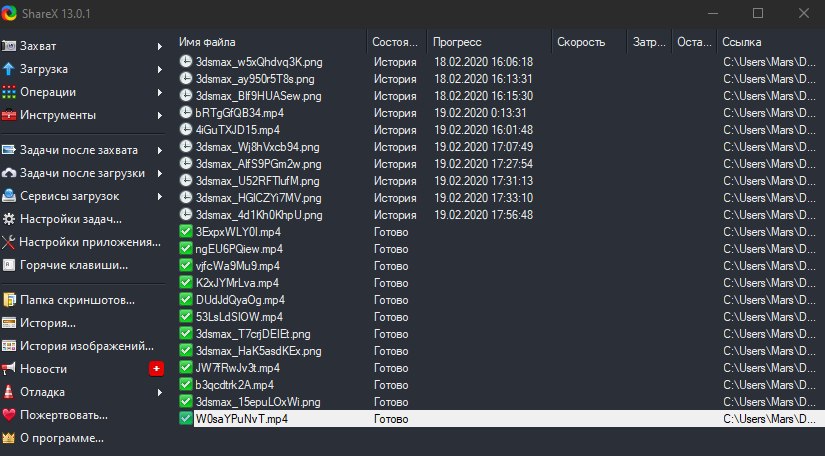
Task: Select row 3dsmax_ay950r5T8s.png
Action: coord(500,79)
